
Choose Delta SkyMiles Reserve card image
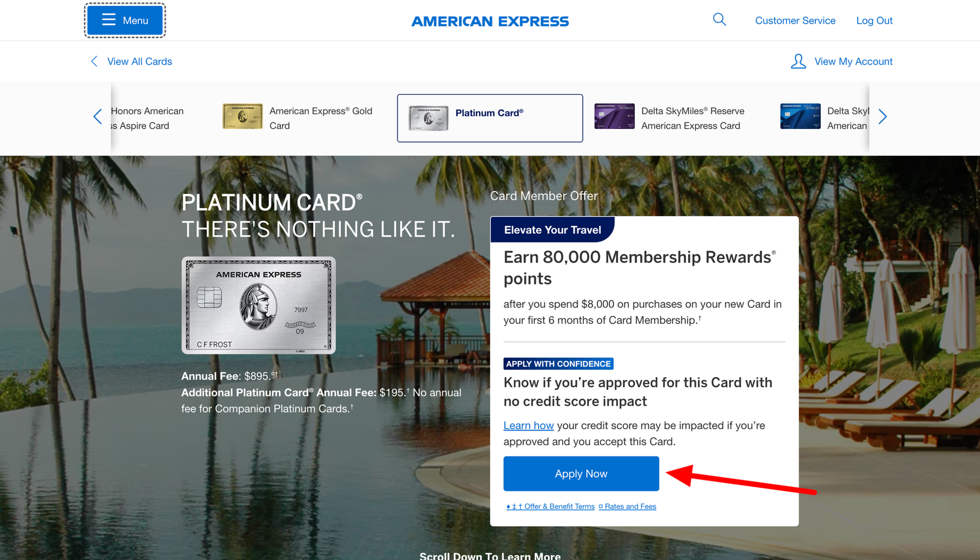(x=614, y=116)
